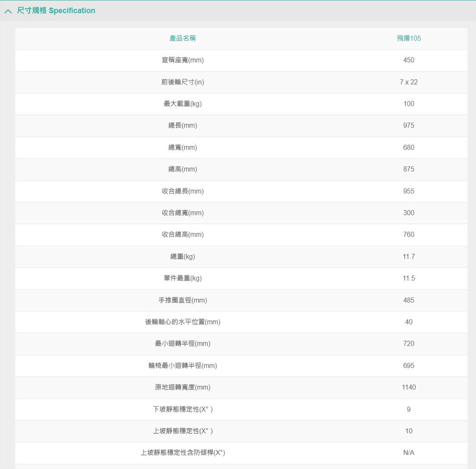Image resolution: width=476 pixels, height=469 pixels.
Task: Select the 最大載重(kg) row label
Action: click(x=182, y=104)
